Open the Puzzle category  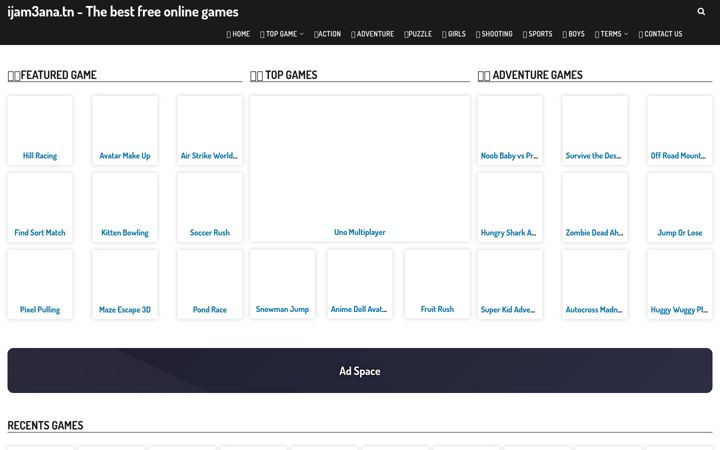click(x=418, y=34)
